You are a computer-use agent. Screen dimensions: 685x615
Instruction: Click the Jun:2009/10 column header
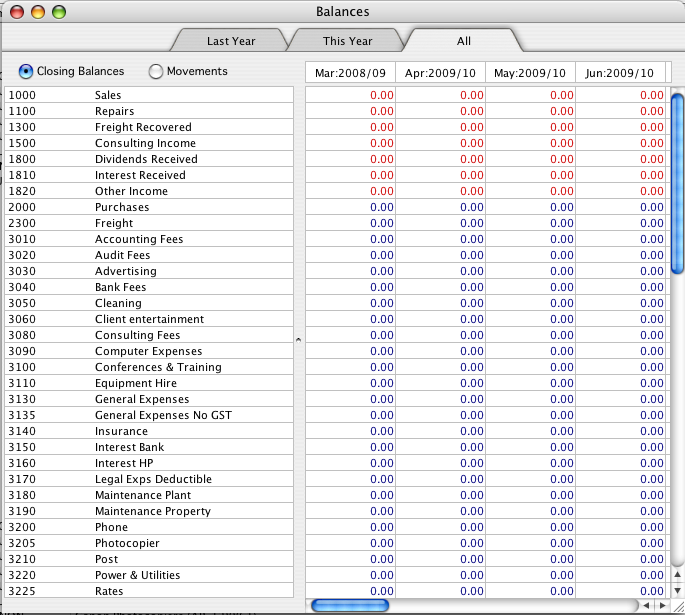[x=620, y=73]
